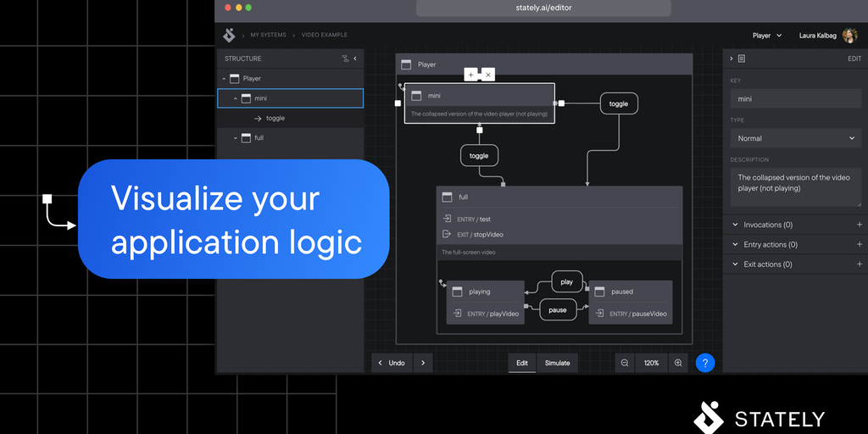The image size is (868, 434).
Task: Click the X button above the mini state
Action: pos(487,75)
